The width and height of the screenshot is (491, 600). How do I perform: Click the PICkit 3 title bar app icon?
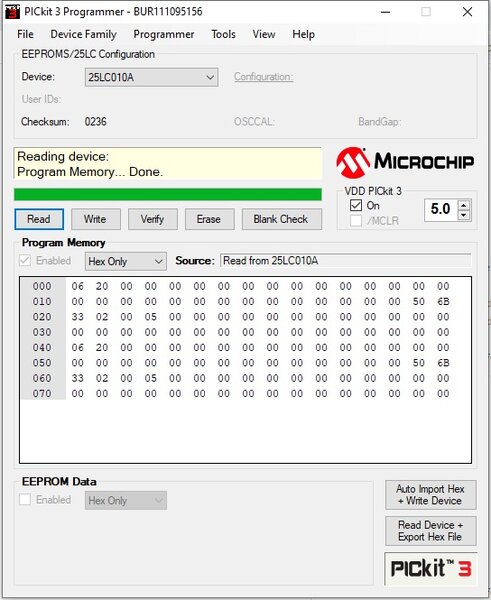click(12, 11)
